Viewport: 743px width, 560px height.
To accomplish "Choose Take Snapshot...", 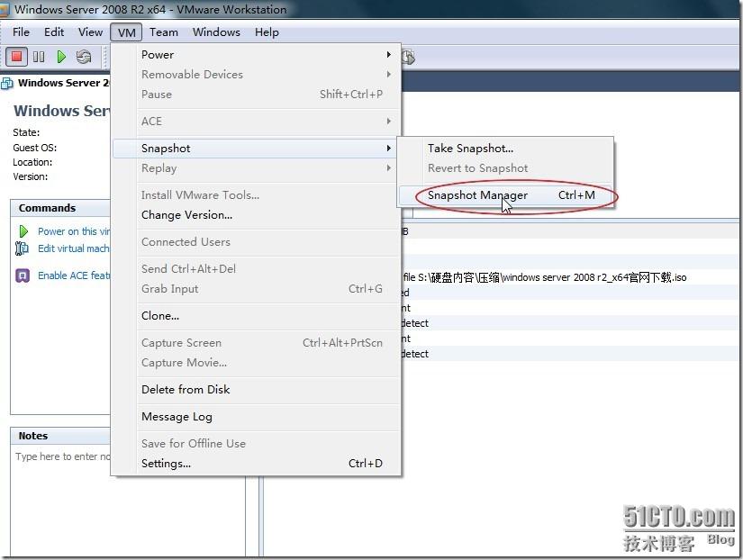I will 505,149.
